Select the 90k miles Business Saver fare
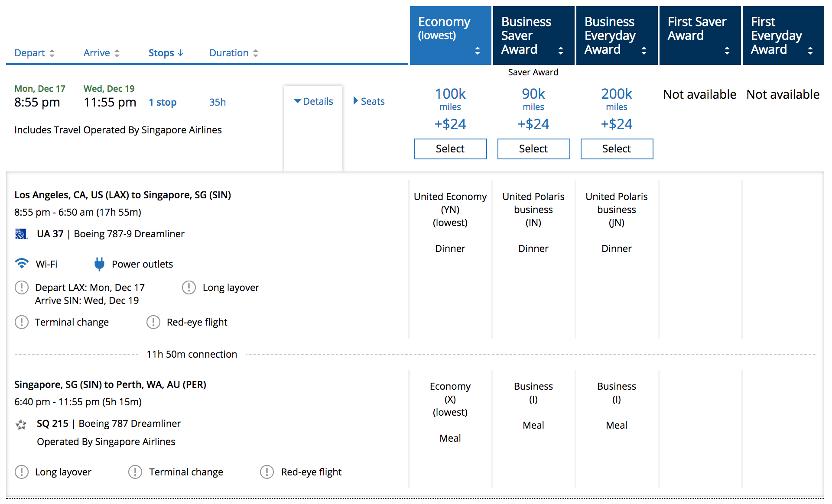The image size is (832, 504). pos(533,149)
